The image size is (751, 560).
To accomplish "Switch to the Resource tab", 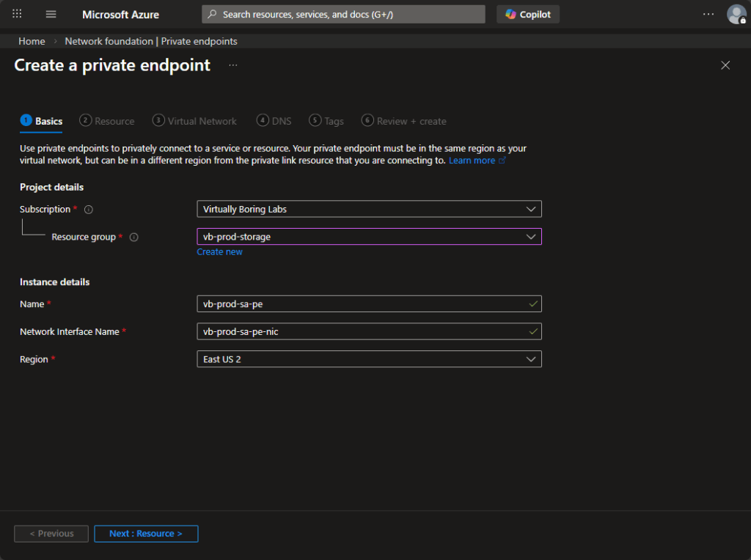I will [107, 121].
